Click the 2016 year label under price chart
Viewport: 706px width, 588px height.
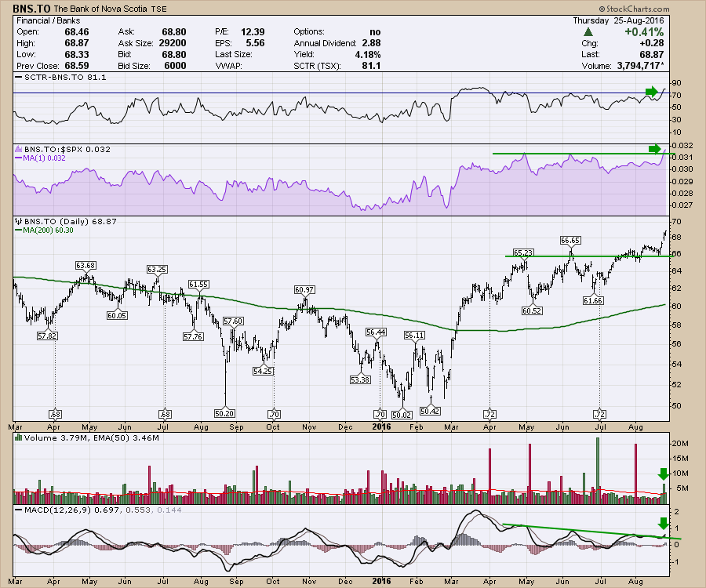(381, 426)
